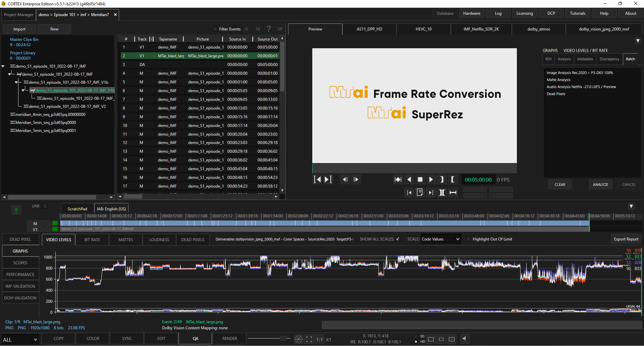Open the LOUDNESS analysis tab
The image size is (644, 346).
(159, 239)
